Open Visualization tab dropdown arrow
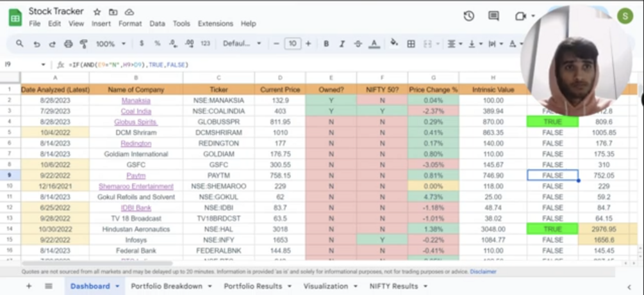Viewport: 644px width, 295px height. click(x=355, y=287)
